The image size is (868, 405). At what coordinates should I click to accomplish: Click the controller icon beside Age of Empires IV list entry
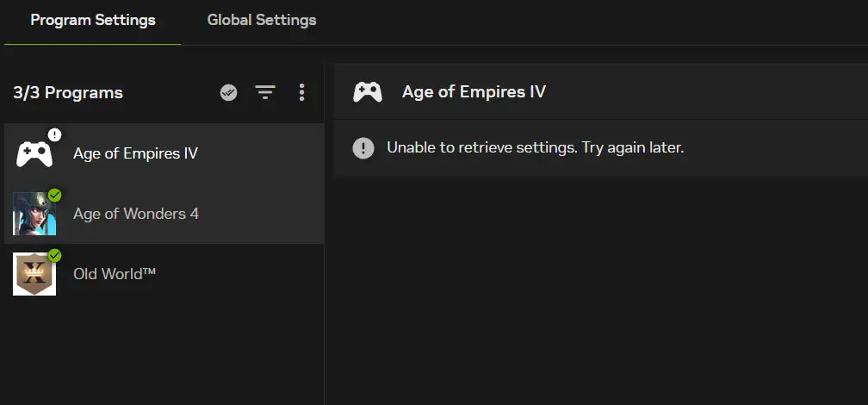(x=34, y=154)
